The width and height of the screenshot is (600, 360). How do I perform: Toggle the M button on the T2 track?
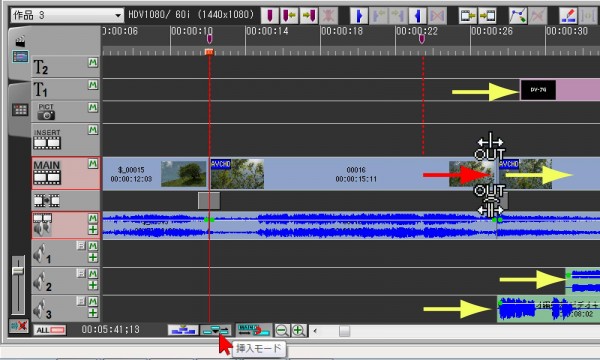93,62
